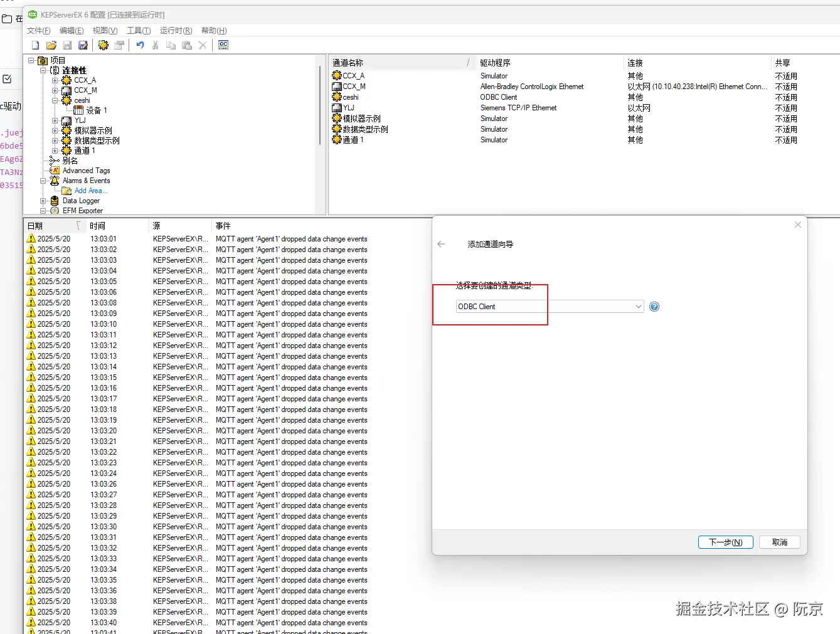Click the grayed New Device toolbar icon
Image resolution: width=840 pixels, height=634 pixels.
[x=119, y=45]
